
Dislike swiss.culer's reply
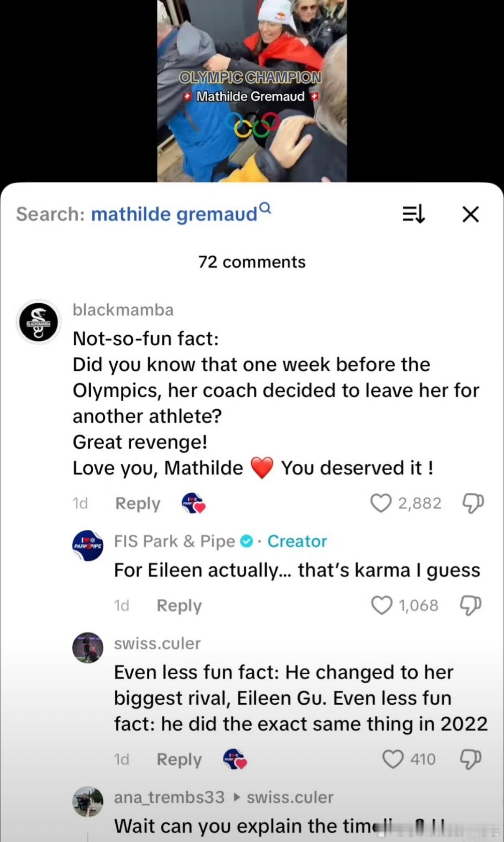[471, 759]
